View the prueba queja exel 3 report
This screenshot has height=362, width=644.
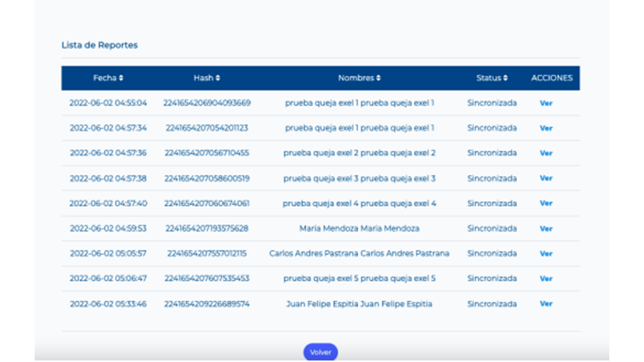tap(546, 178)
